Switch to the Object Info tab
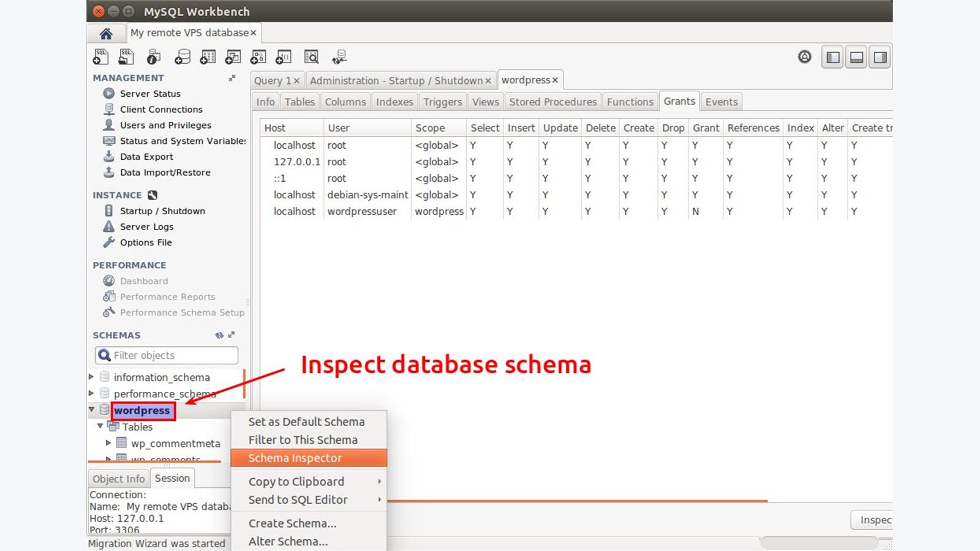Viewport: 980px width, 551px height. point(119,479)
